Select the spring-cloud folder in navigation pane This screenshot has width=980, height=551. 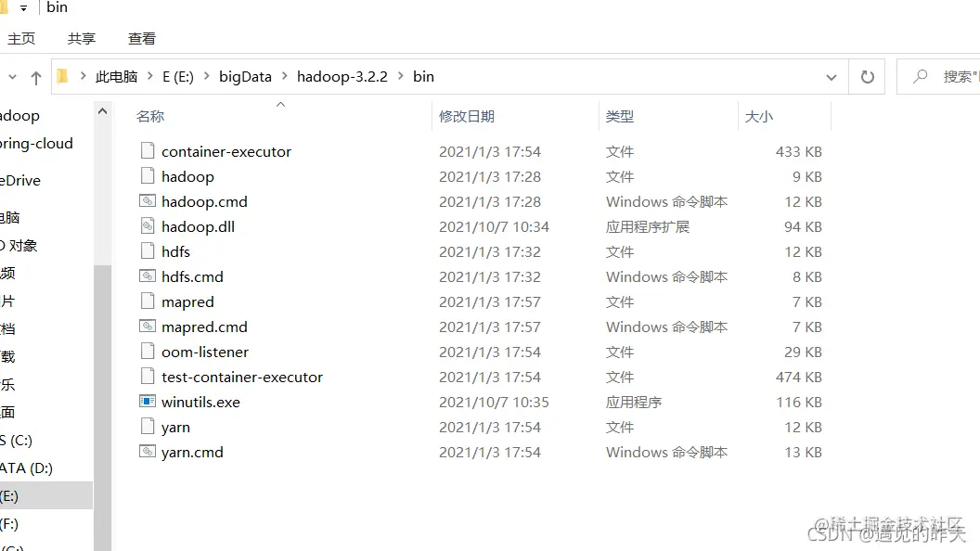click(36, 143)
